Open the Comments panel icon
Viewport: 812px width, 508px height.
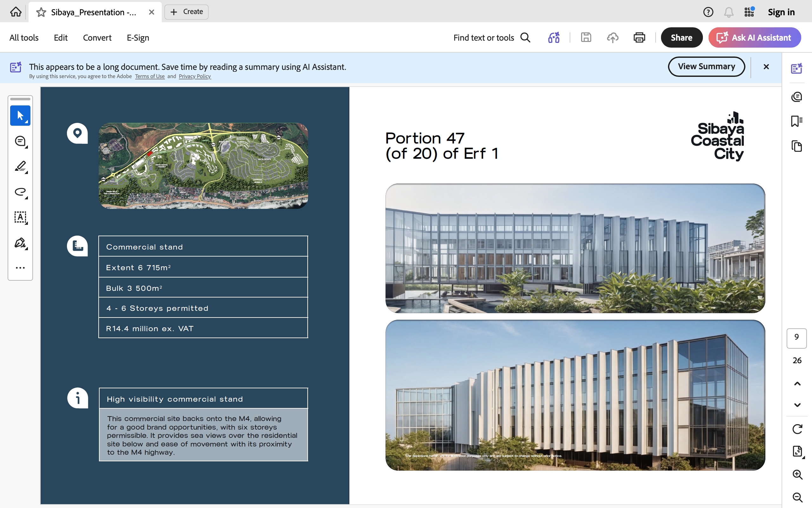coord(796,97)
